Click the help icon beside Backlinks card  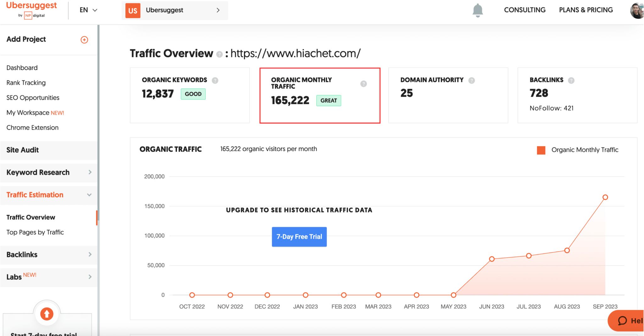(x=571, y=80)
